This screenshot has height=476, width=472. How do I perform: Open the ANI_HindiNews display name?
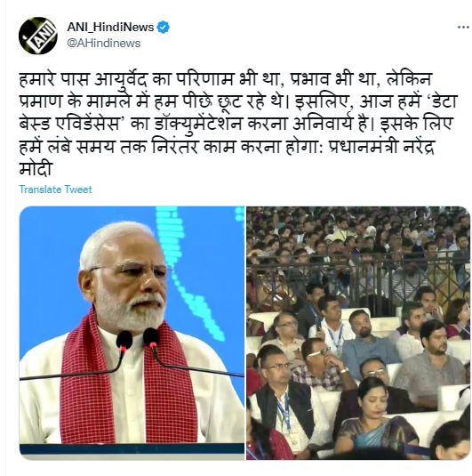[x=110, y=28]
